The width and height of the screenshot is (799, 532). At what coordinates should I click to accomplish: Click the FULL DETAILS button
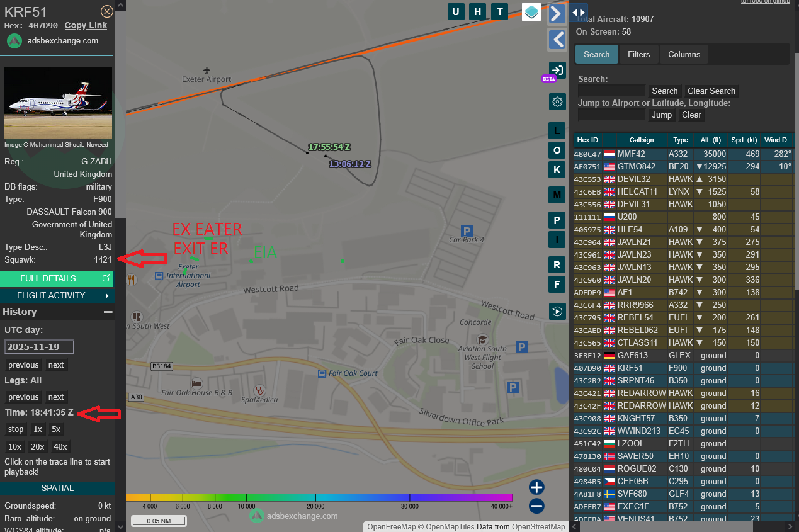[57, 278]
